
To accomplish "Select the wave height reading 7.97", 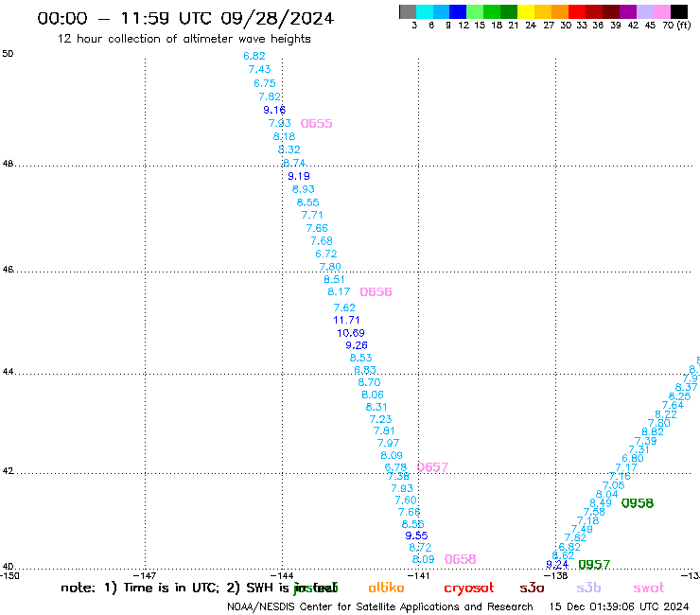I will (x=388, y=443).
